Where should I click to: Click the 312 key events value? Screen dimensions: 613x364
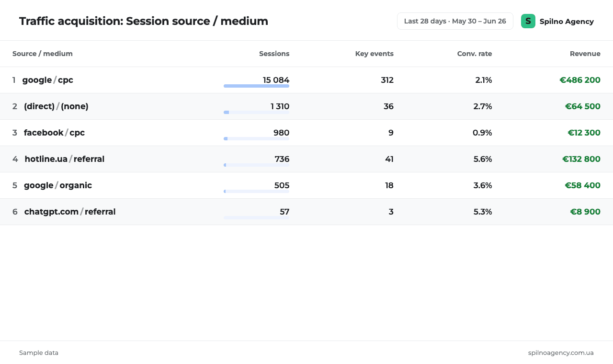click(x=387, y=80)
